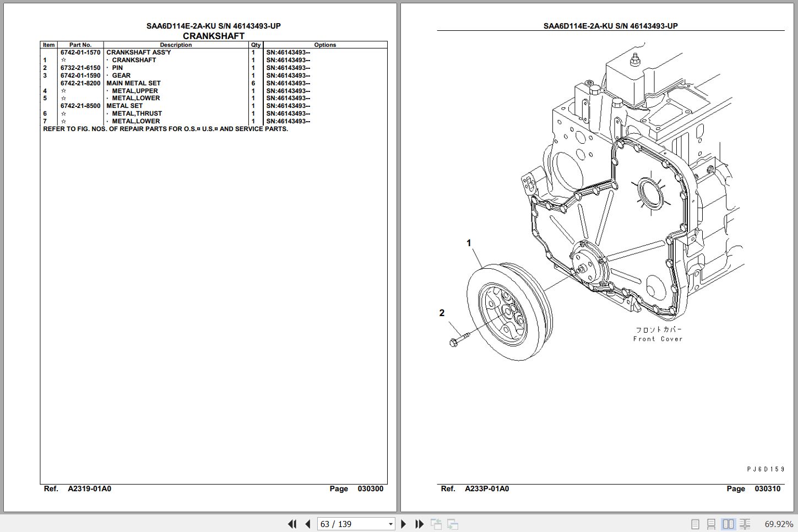The image size is (798, 532).
Task: Click page number 030310
Action: (768, 488)
